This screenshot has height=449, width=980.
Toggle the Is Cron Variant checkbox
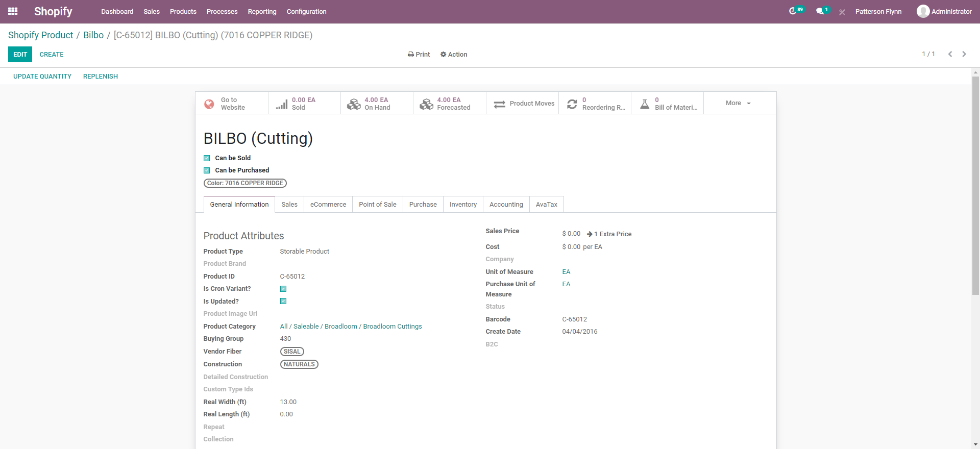pyautogui.click(x=283, y=289)
